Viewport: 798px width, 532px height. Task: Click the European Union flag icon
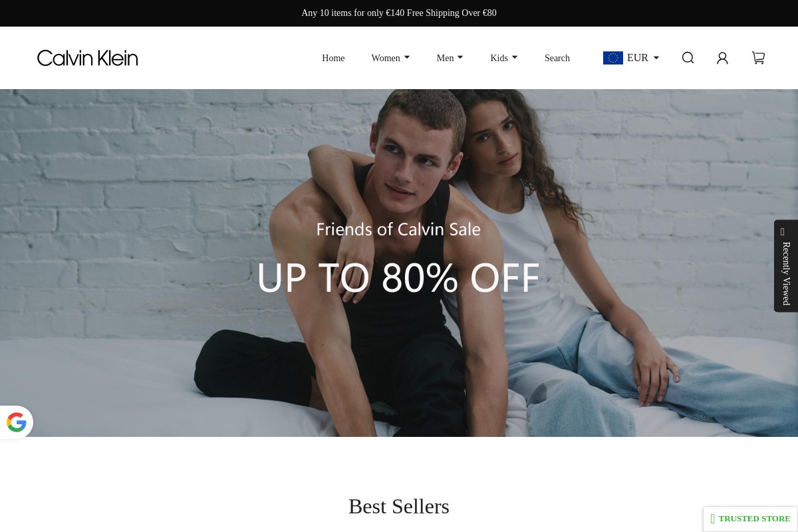(613, 58)
